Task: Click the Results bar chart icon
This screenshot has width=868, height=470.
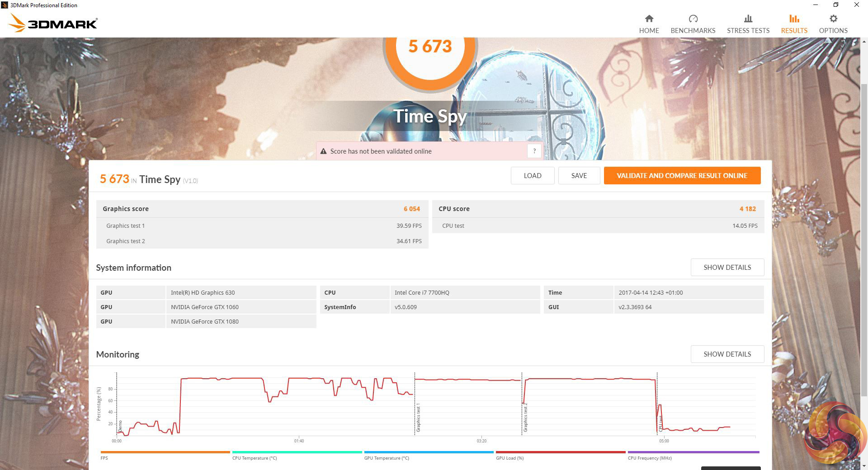Action: point(794,19)
